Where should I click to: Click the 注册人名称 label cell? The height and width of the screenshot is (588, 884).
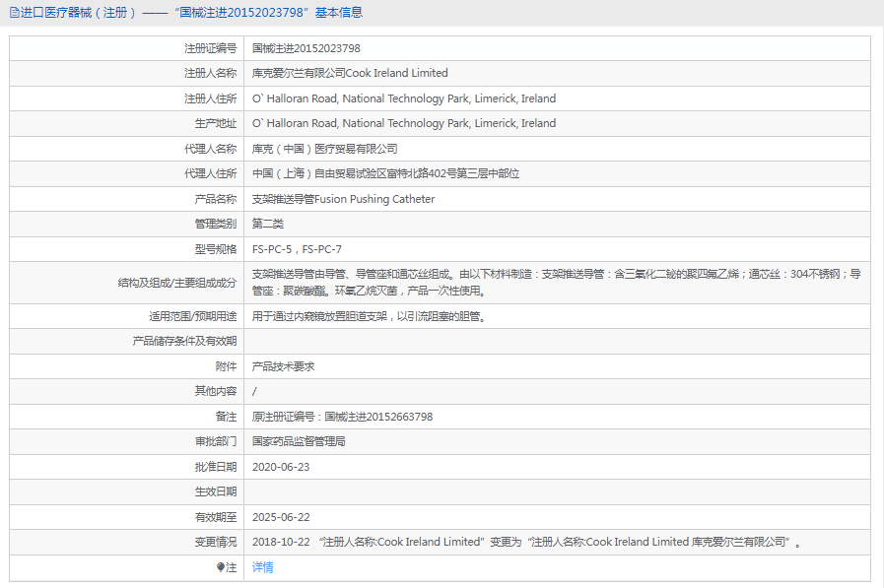[127, 73]
